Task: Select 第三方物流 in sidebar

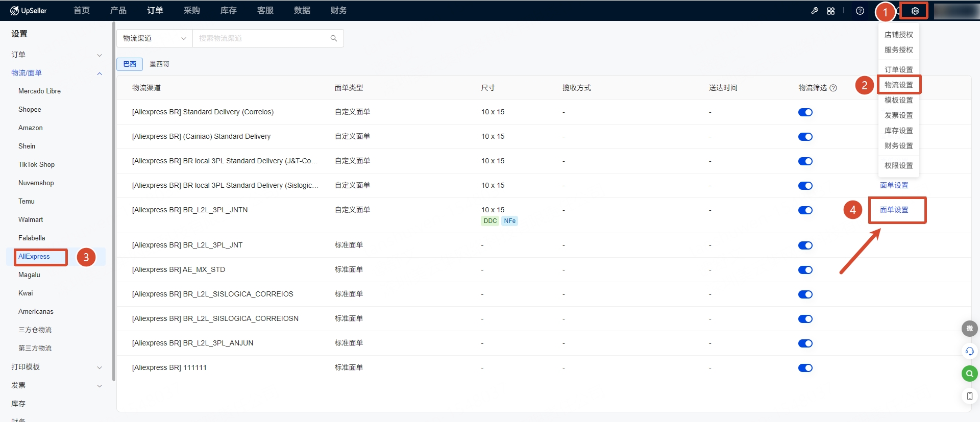Action: pyautogui.click(x=35, y=349)
